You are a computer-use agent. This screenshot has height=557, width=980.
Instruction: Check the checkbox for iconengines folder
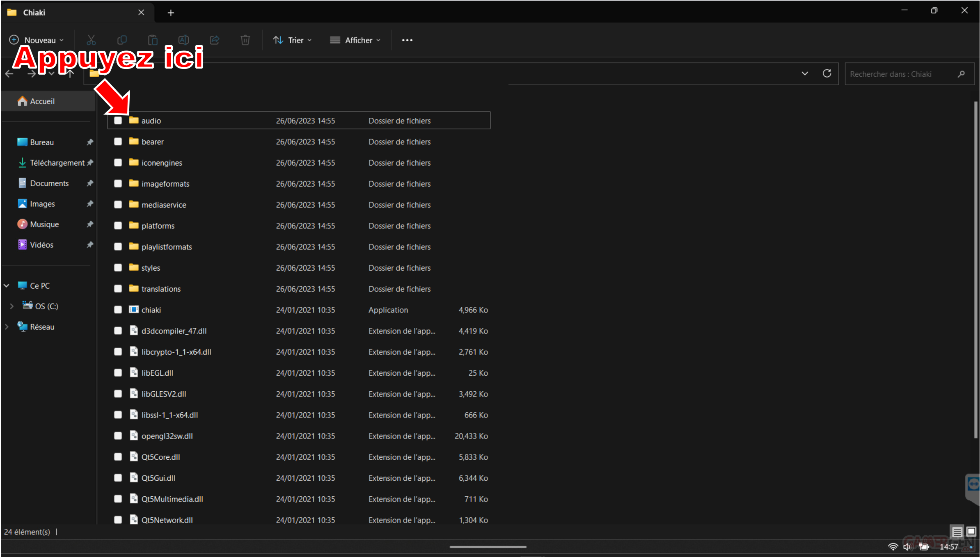coord(118,162)
